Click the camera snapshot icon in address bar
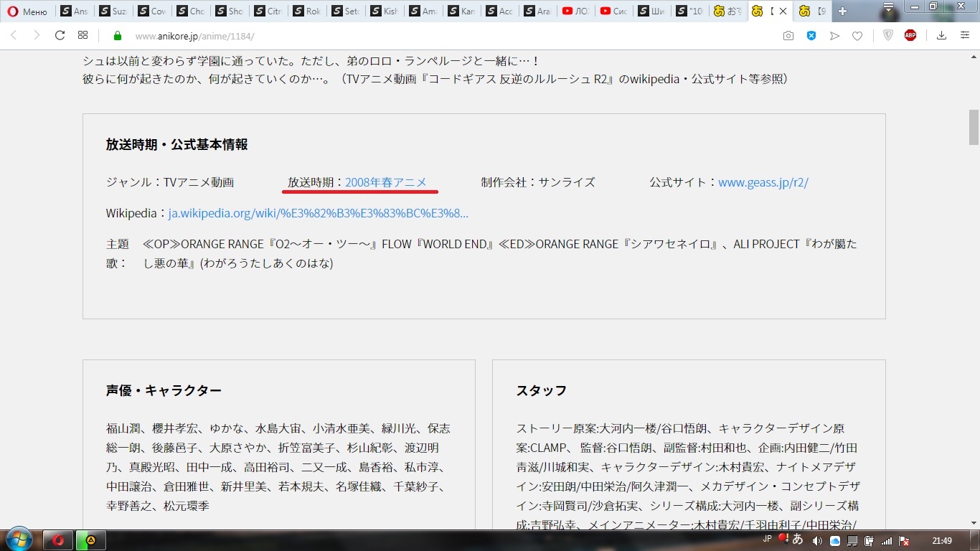The height and width of the screenshot is (551, 980). click(x=788, y=36)
